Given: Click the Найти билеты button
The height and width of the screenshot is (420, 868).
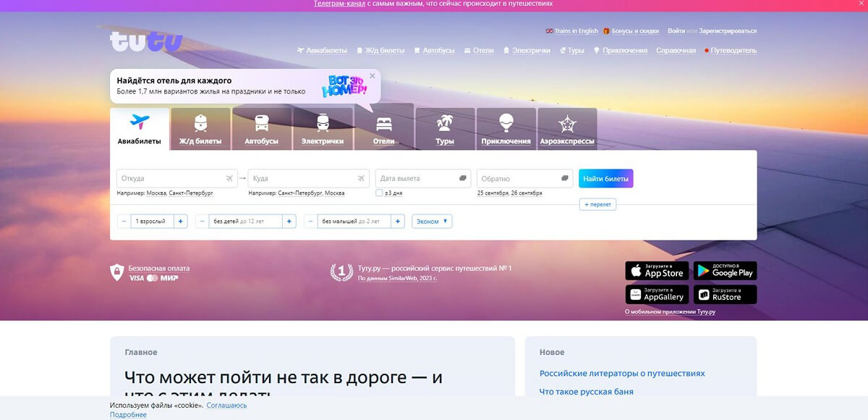Looking at the screenshot, I should tap(606, 178).
